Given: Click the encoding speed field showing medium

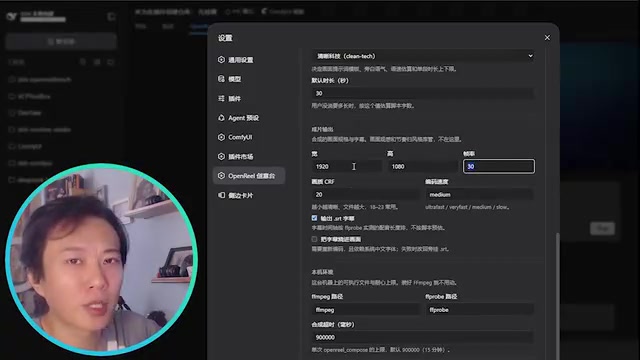Looking at the screenshot, I should coord(479,194).
